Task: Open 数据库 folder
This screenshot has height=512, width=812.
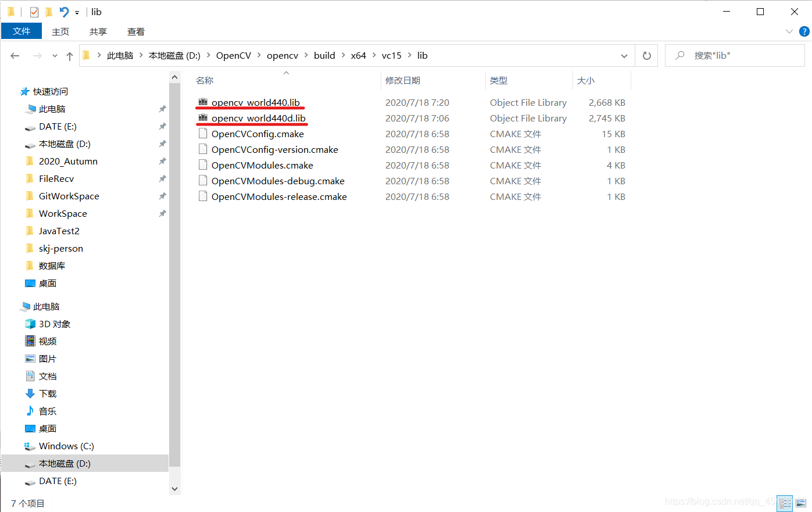Action: (52, 266)
